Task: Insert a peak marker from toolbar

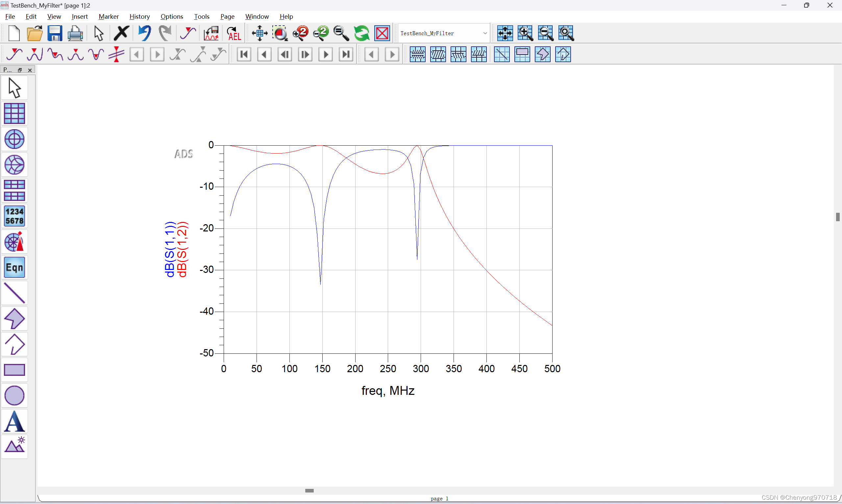Action: (x=75, y=54)
